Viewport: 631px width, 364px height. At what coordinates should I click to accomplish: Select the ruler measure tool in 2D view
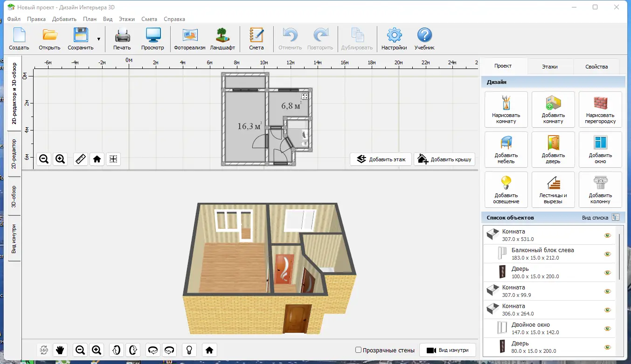(81, 159)
